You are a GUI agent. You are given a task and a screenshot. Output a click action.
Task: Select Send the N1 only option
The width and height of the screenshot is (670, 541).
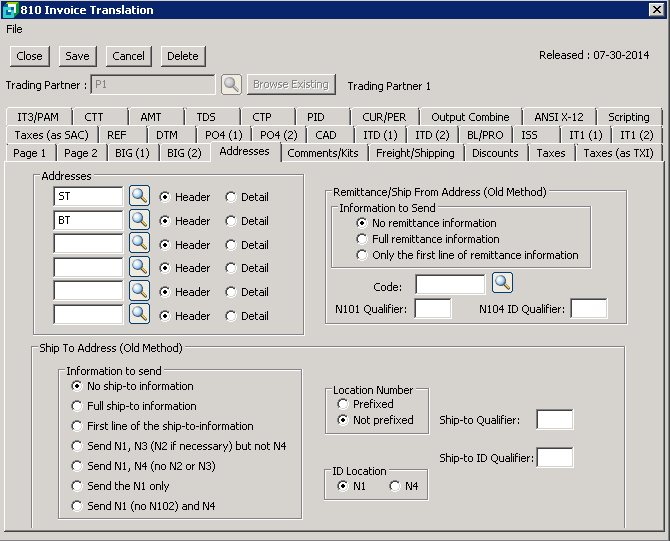tap(78, 486)
